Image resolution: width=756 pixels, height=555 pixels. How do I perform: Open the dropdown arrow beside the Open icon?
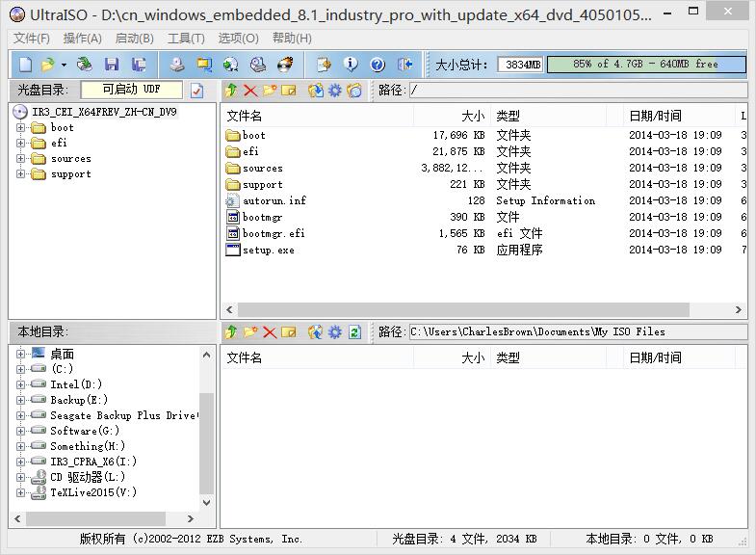(x=64, y=65)
